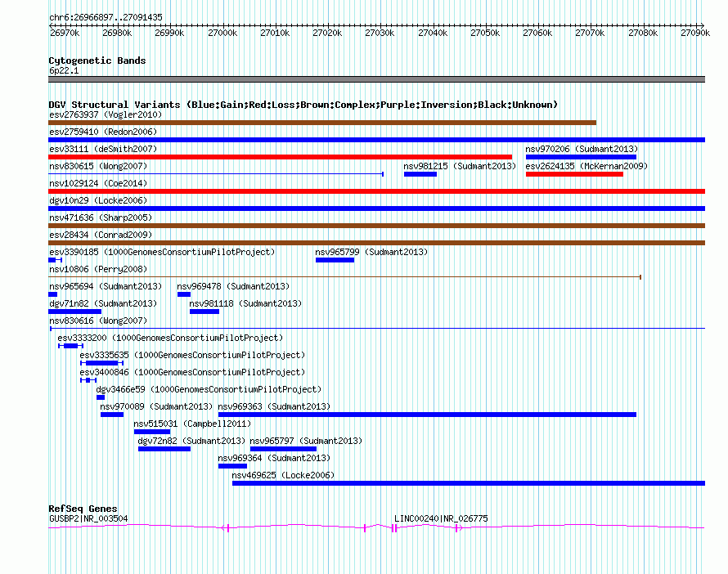Click nsv830616 (Wong2007) label
The image size is (728, 574).
click(x=98, y=321)
